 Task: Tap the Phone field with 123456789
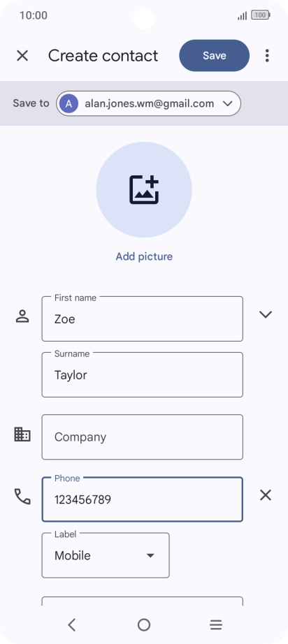142,499
